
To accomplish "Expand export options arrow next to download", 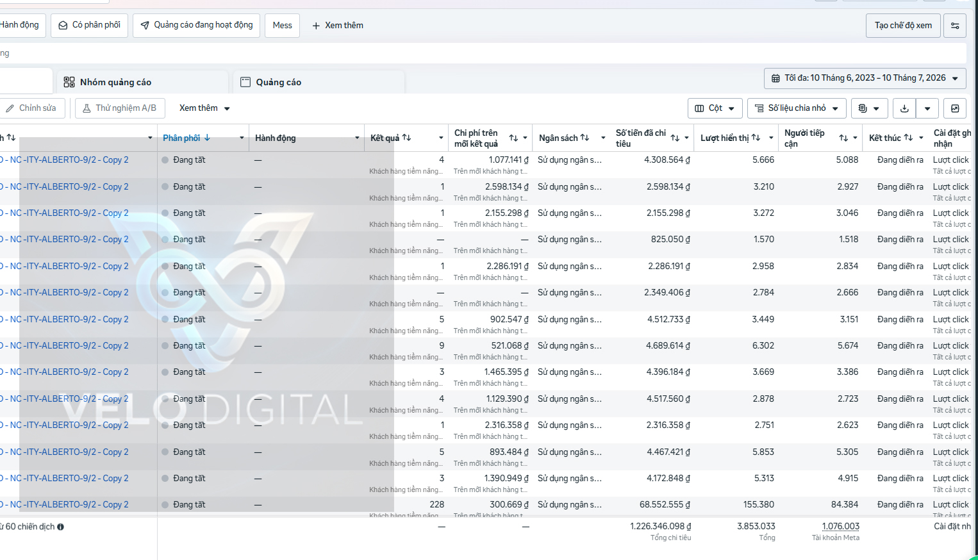I will (927, 108).
